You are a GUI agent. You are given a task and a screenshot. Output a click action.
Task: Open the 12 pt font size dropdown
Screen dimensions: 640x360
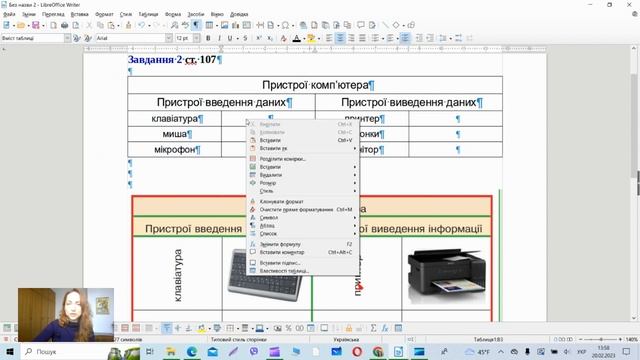[196, 38]
